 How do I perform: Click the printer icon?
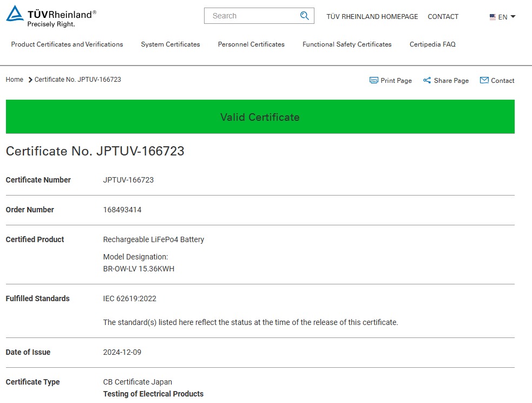(373, 80)
